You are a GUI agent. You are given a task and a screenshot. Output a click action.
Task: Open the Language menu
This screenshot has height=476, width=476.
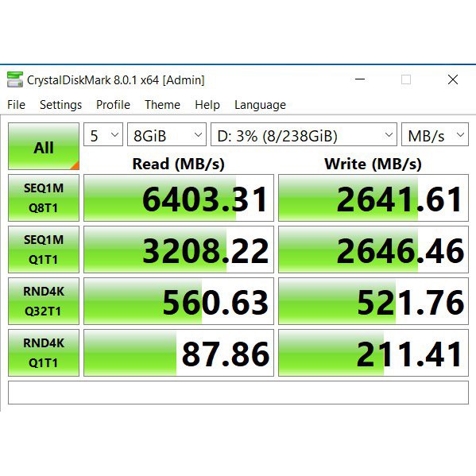click(x=260, y=105)
